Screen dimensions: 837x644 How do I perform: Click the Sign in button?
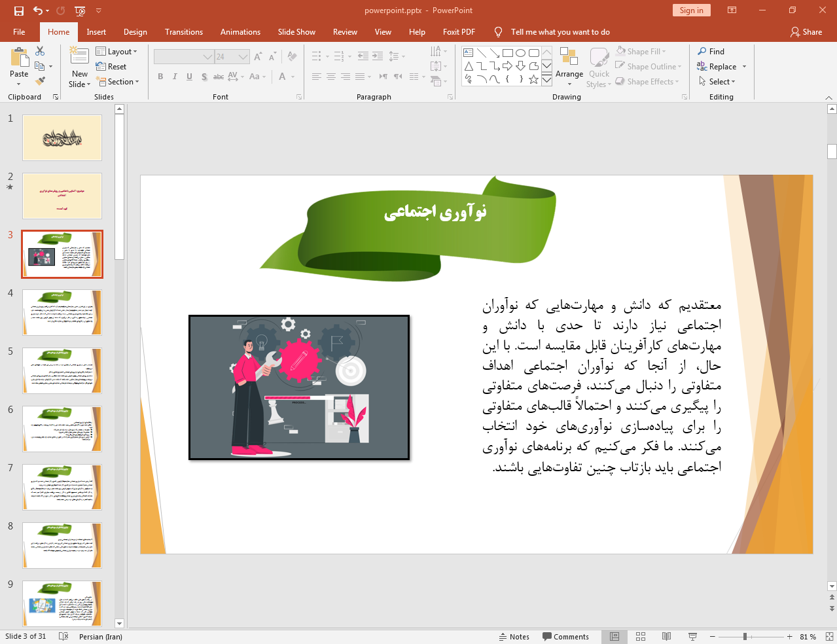[x=691, y=10]
